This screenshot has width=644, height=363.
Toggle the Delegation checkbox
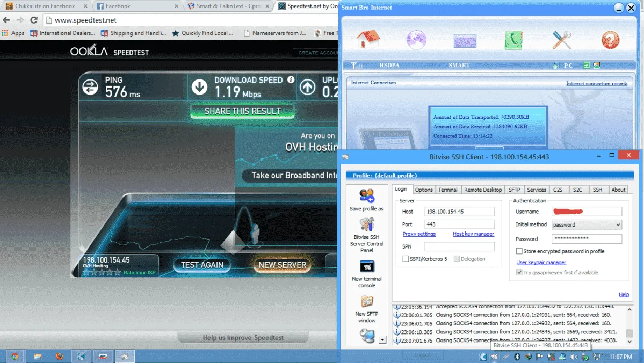[x=457, y=259]
